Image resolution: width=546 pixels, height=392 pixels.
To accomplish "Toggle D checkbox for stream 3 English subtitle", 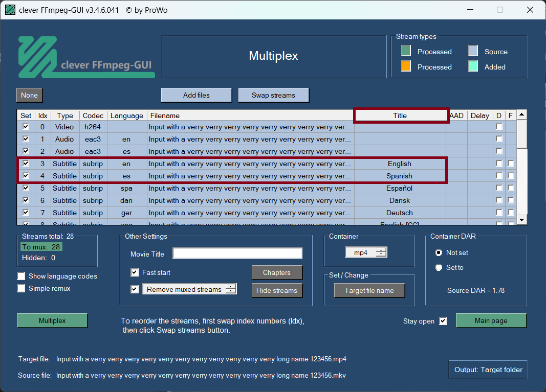I will pyautogui.click(x=499, y=163).
